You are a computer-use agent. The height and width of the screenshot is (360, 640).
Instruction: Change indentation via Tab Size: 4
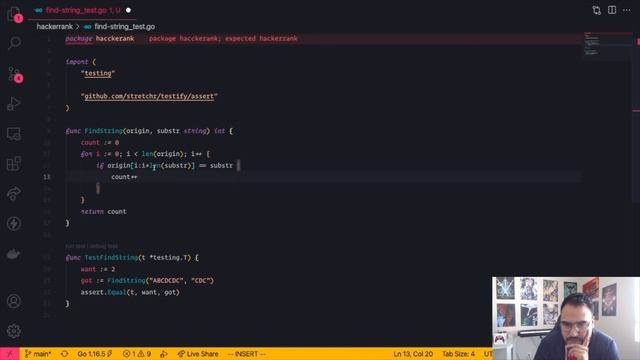[458, 354]
